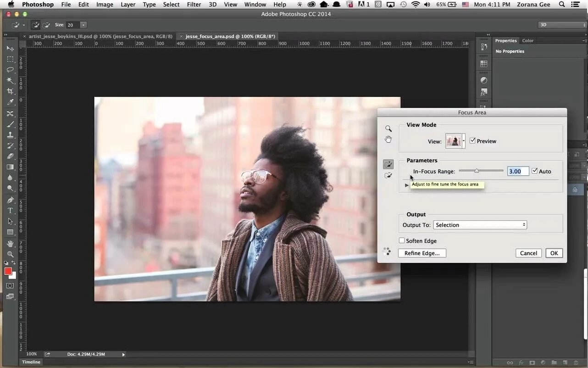The image size is (588, 368).
Task: Select the Clone Stamp tool
Action: 10,135
